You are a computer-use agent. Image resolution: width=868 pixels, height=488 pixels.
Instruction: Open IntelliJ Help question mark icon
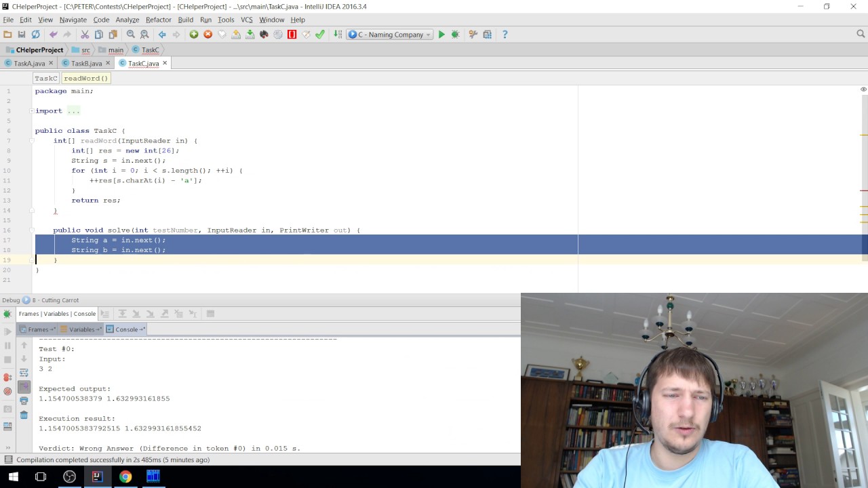point(505,35)
